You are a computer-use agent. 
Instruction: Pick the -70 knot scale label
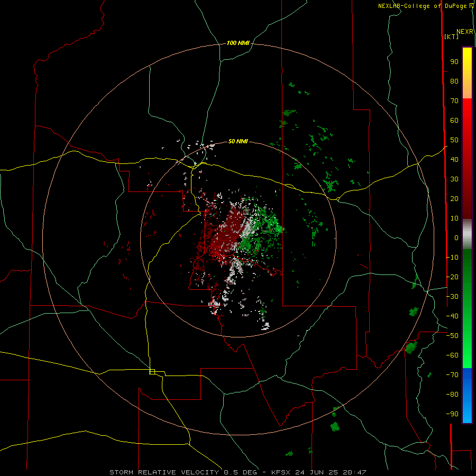point(452,375)
